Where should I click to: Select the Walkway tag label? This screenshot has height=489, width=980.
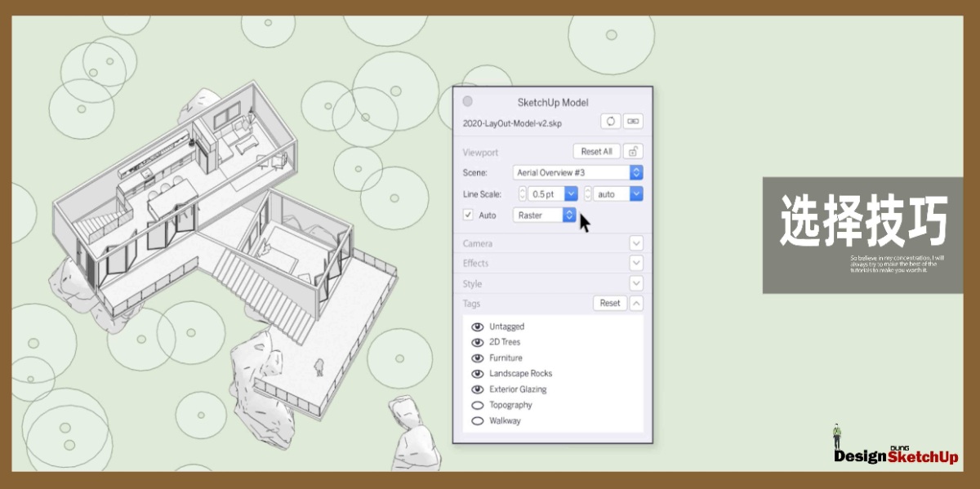(x=505, y=421)
